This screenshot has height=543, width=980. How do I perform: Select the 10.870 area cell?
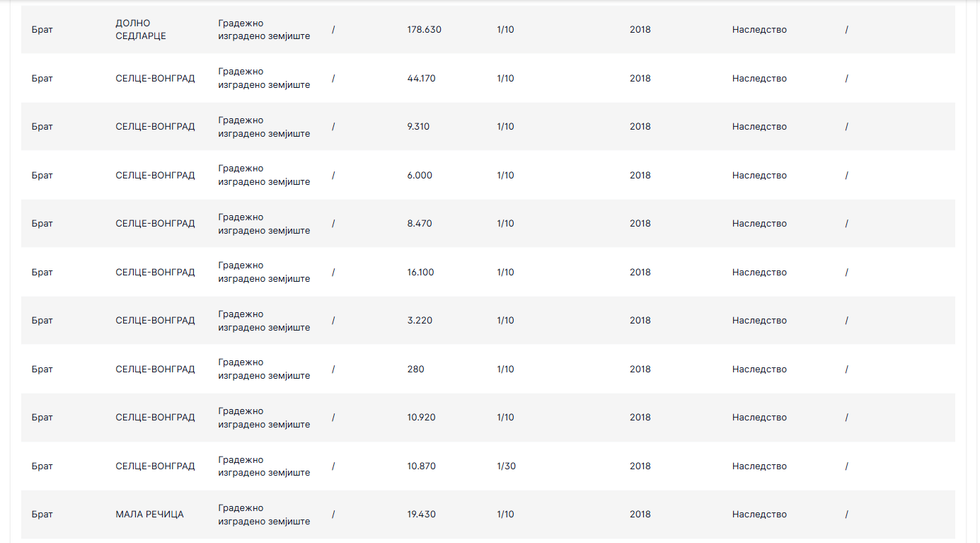(x=421, y=467)
